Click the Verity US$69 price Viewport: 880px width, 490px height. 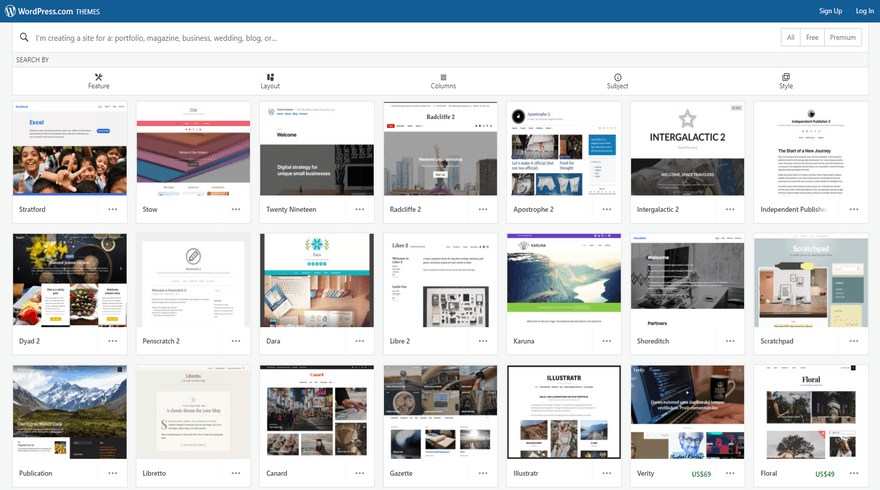click(x=701, y=474)
